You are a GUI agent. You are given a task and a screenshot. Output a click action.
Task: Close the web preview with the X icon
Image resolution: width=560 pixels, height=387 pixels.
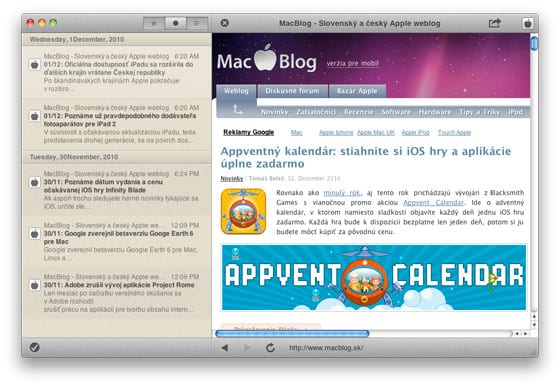[x=225, y=23]
